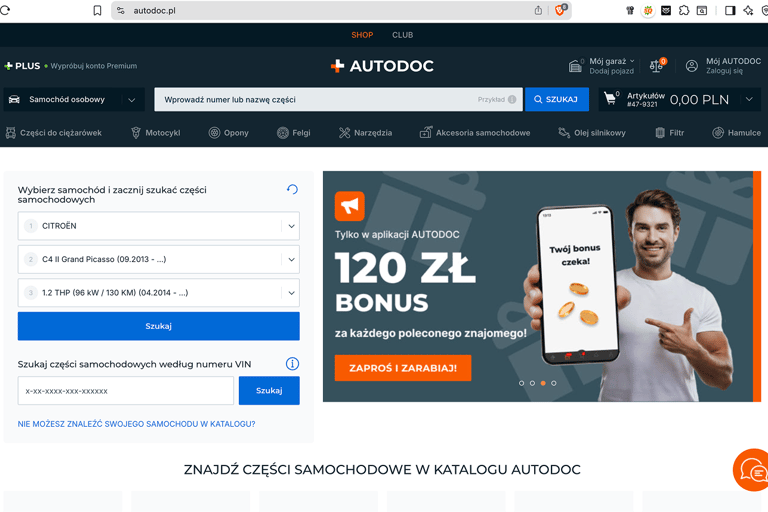Open the shopping cart icon
Viewport: 768px width, 512px height.
coord(611,98)
